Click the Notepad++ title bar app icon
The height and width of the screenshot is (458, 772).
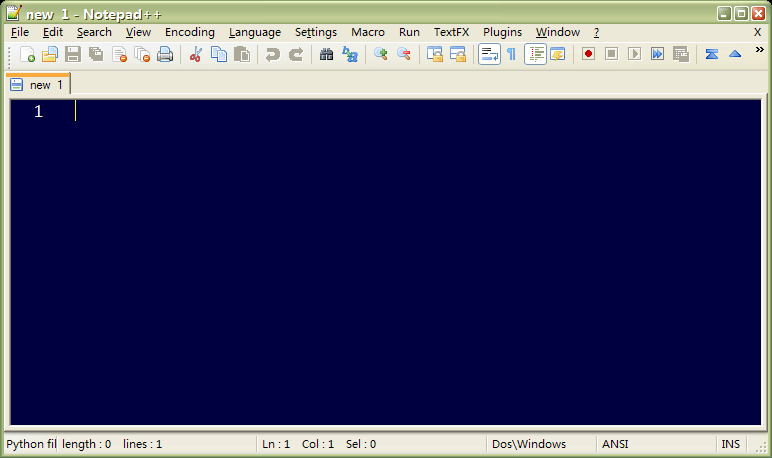tap(14, 13)
